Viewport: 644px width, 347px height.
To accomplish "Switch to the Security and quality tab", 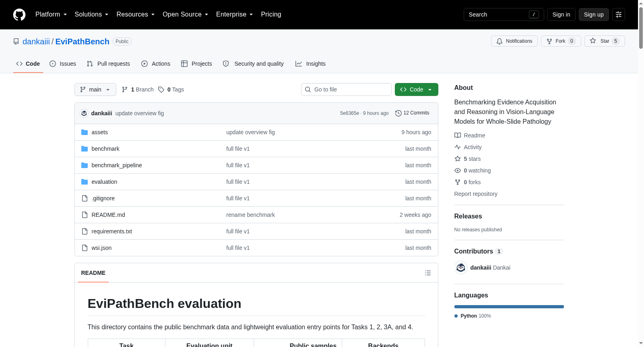I will tap(253, 64).
